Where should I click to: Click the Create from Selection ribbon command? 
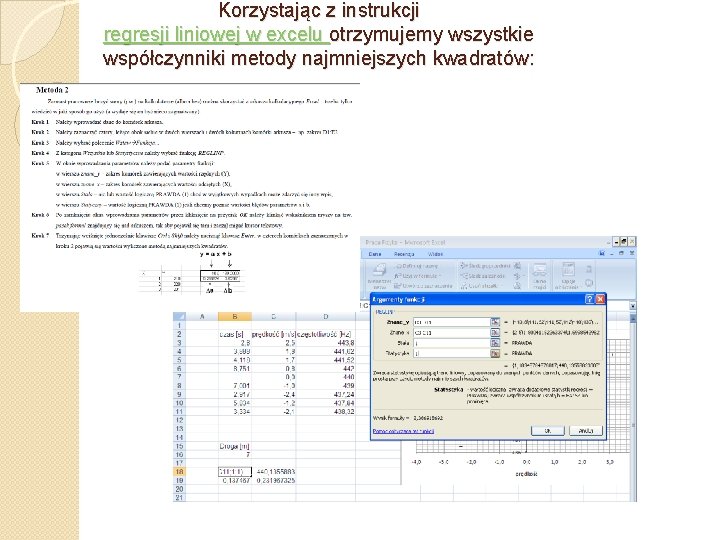423,286
